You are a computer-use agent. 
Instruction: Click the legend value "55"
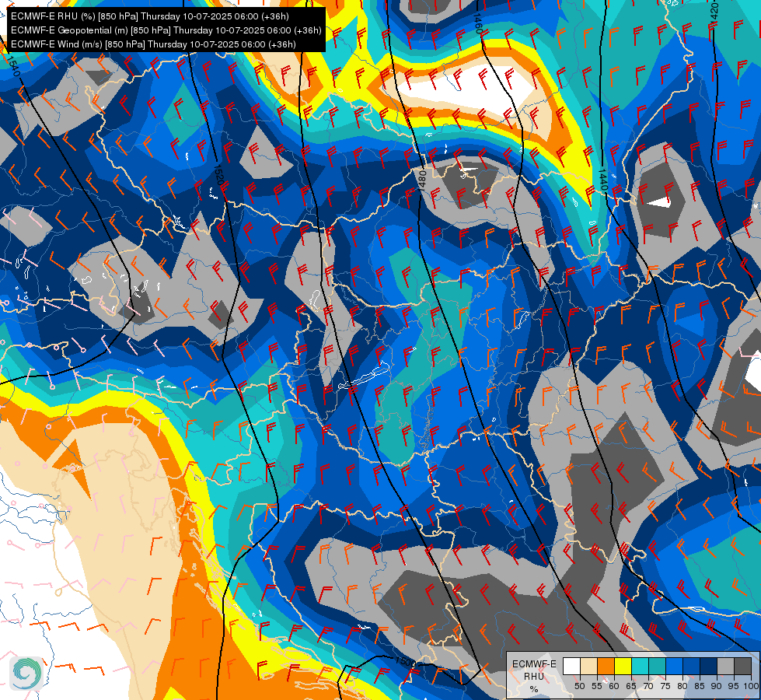tap(597, 686)
